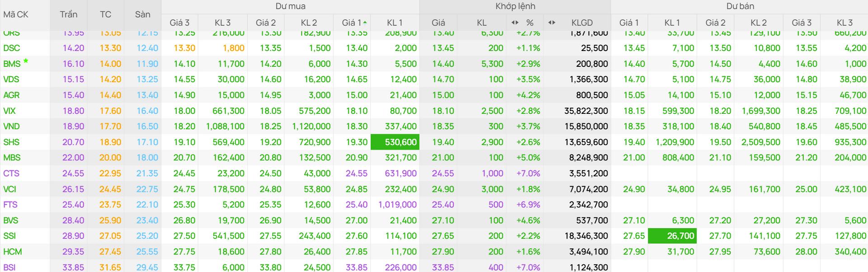Sort by the TC column header
Image resolution: width=868 pixels, height=272 pixels.
click(x=105, y=14)
